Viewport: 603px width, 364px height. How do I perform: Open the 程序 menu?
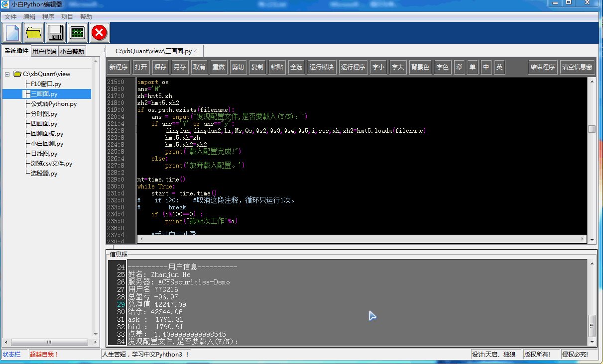(x=48, y=17)
